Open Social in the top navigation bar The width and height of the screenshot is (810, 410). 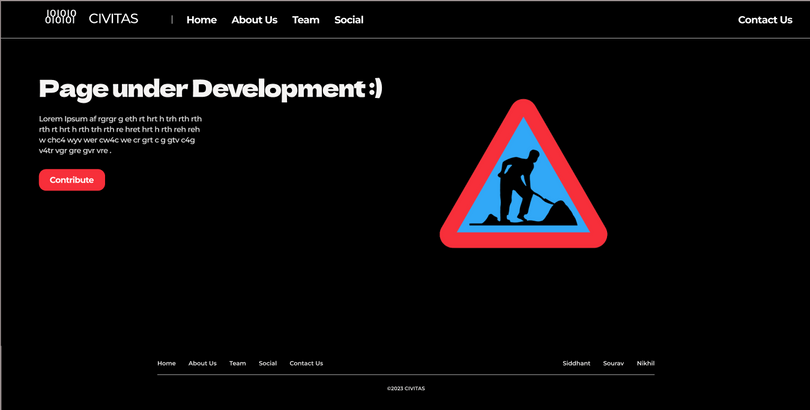(x=349, y=20)
